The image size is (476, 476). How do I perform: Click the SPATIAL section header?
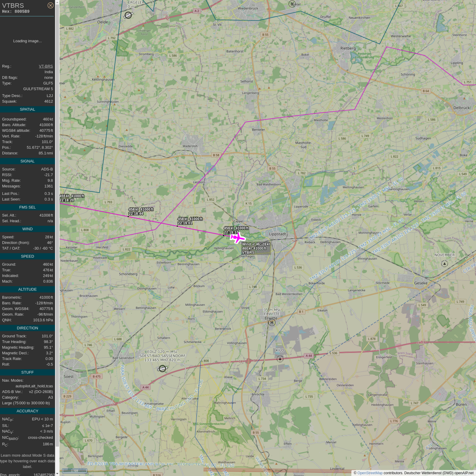click(27, 109)
